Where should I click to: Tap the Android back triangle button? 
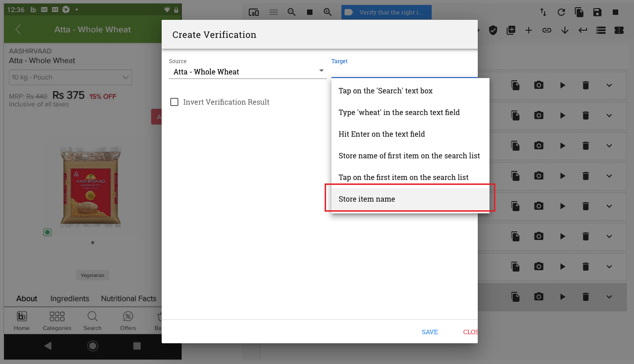[48, 346]
